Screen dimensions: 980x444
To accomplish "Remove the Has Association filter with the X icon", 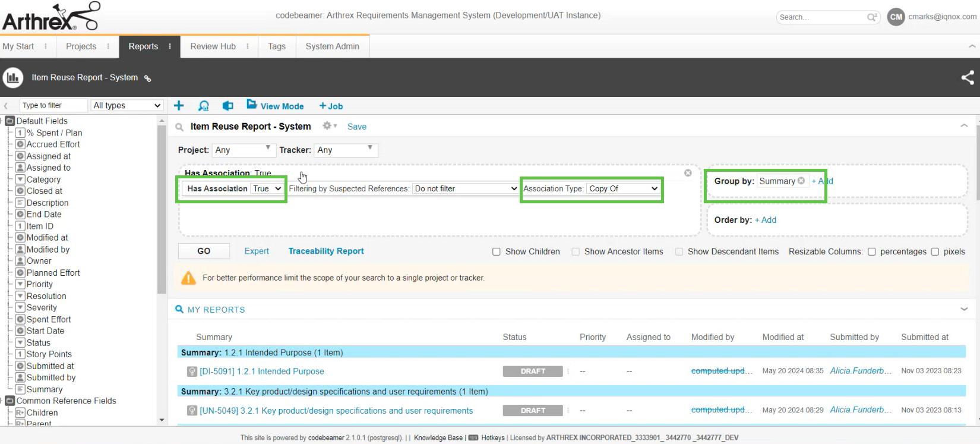I will pos(688,173).
